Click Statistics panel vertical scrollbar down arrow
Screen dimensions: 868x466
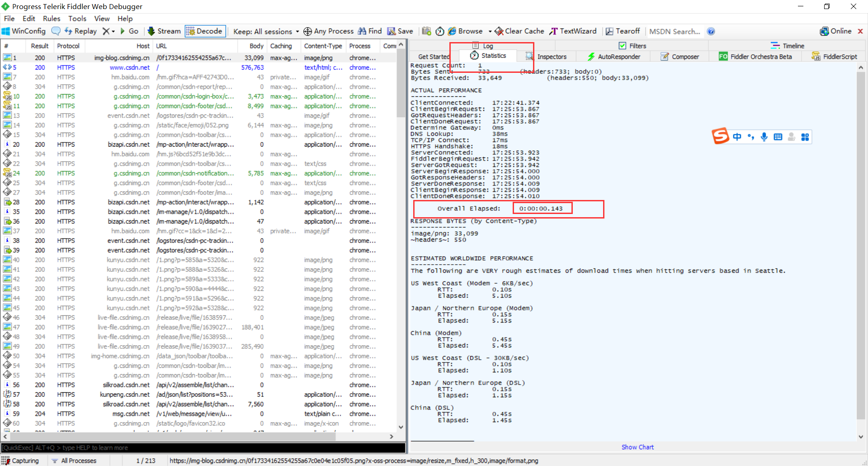(x=861, y=437)
